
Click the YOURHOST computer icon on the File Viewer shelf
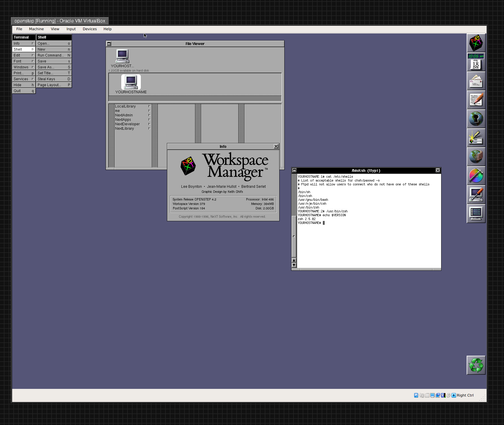[x=122, y=56]
